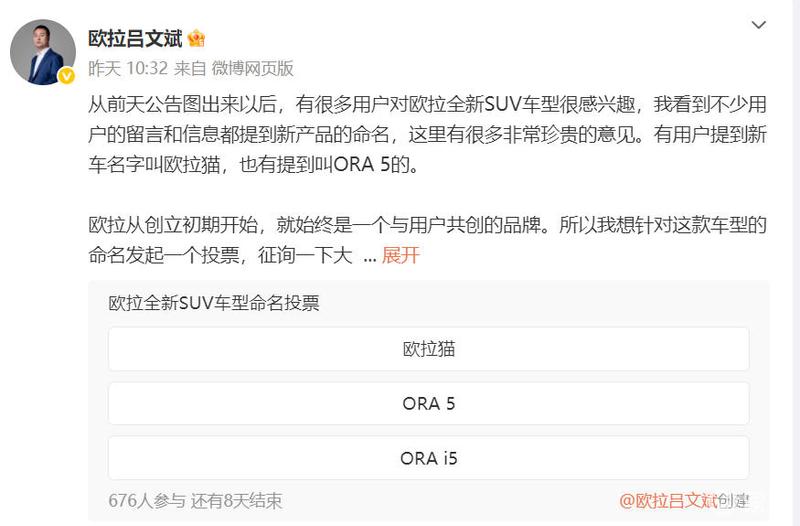
Task: Click the 微博网页版 source link
Action: pos(253,68)
